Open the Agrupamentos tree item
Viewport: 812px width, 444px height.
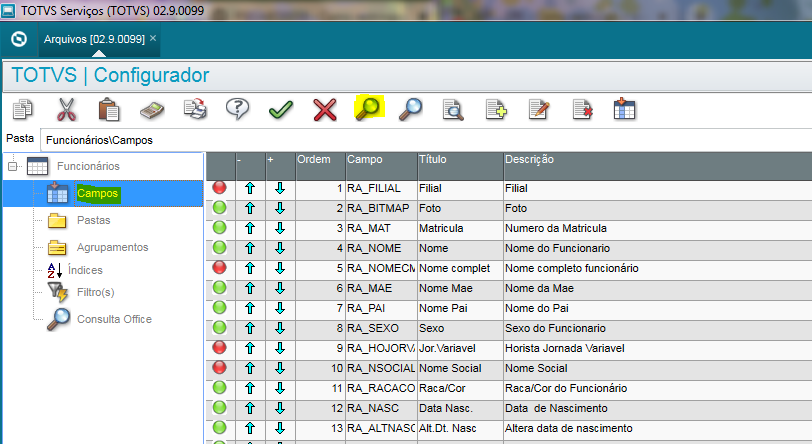pos(112,247)
